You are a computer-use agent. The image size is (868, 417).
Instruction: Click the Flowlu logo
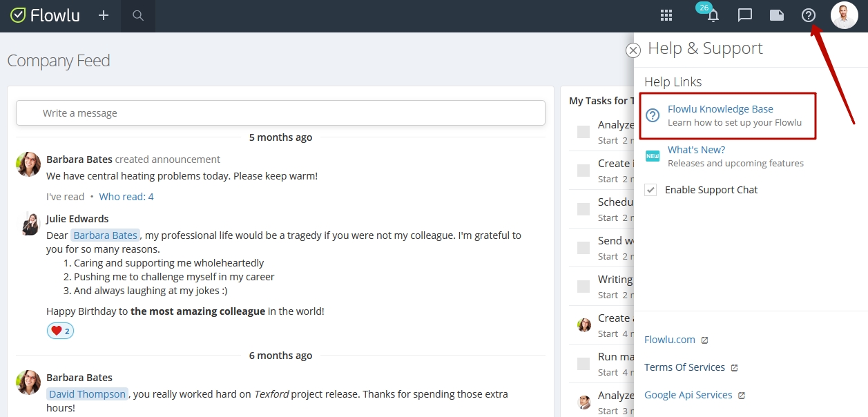coord(46,15)
